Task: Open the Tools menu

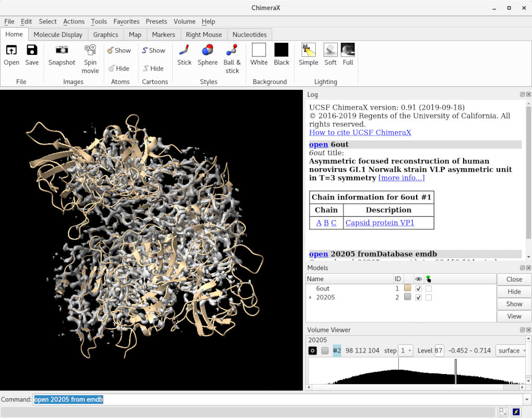Action: 99,21
